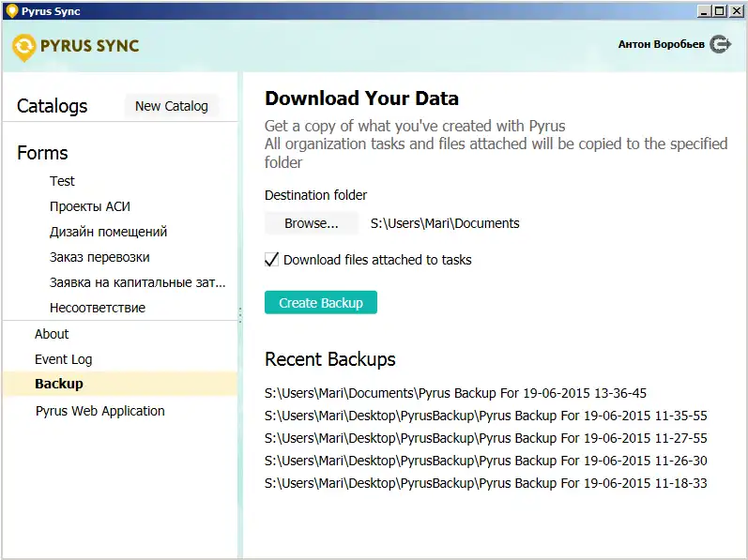Open the About section
Screen dimensions: 748x560
tap(52, 334)
